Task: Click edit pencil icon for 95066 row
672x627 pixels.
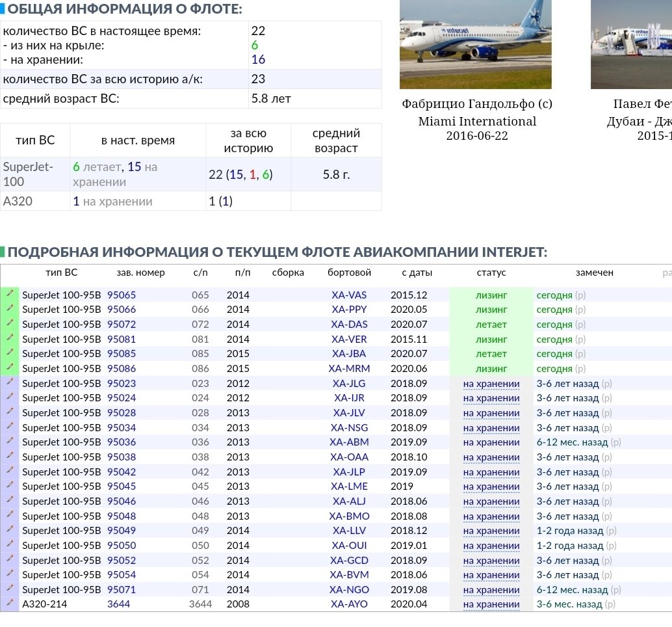Action: [x=10, y=308]
